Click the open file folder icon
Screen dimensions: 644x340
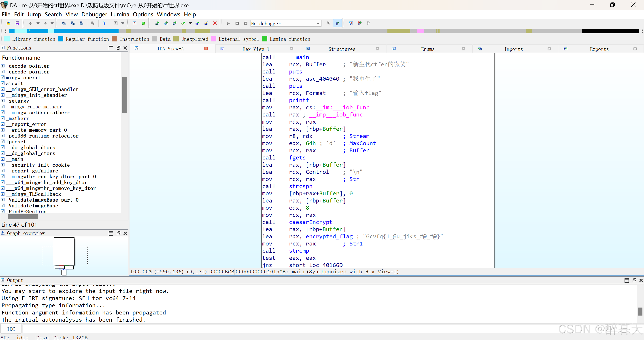[8, 23]
